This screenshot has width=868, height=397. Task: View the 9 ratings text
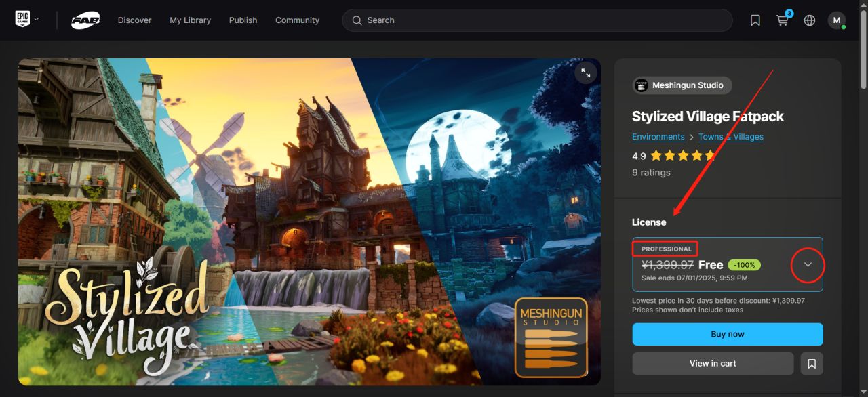[x=651, y=173]
